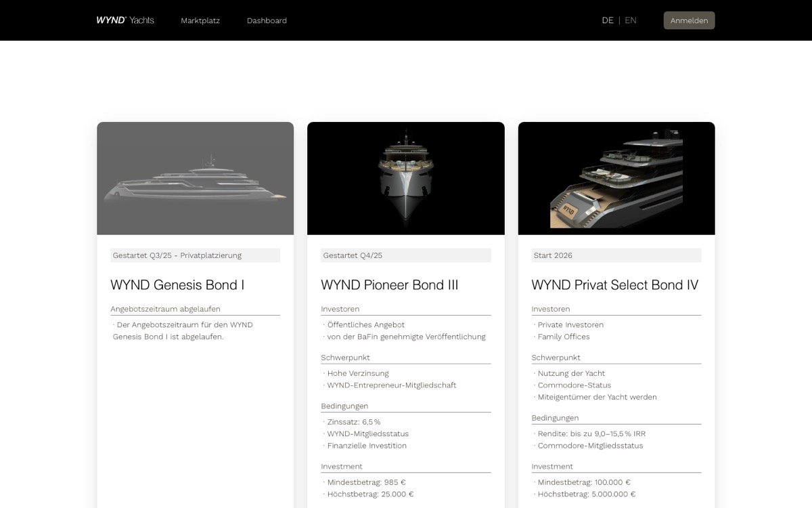Click 'Private Investoren' text
The width and height of the screenshot is (812, 508).
tap(570, 325)
